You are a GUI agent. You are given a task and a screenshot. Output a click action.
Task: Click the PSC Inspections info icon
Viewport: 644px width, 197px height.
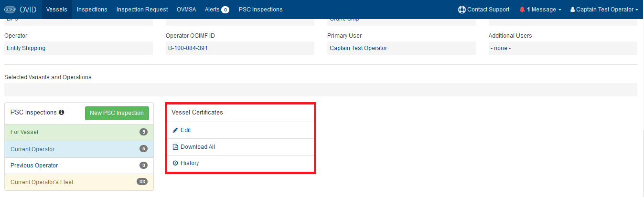(x=61, y=113)
